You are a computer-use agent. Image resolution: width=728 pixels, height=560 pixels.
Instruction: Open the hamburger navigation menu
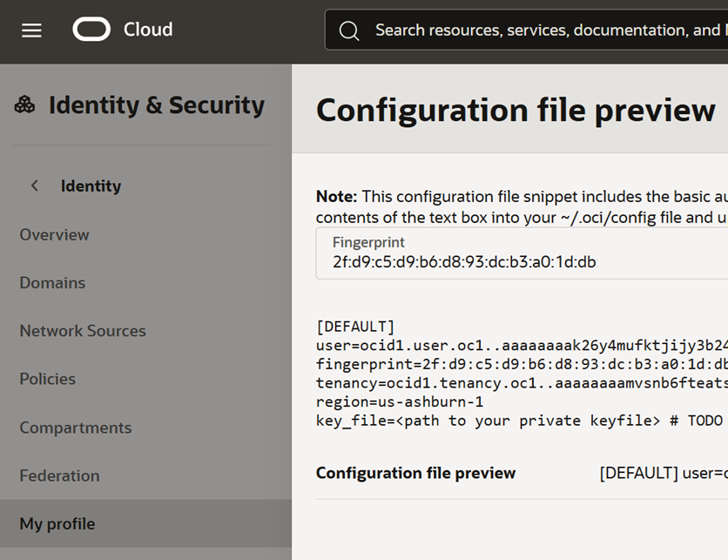(x=31, y=30)
